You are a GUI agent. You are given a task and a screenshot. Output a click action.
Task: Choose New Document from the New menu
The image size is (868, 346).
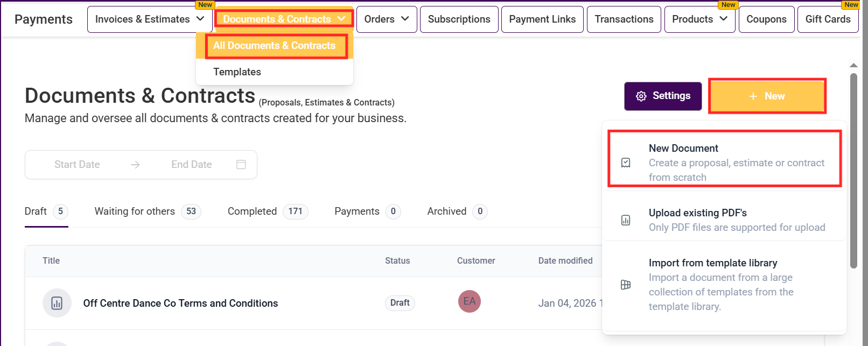724,163
